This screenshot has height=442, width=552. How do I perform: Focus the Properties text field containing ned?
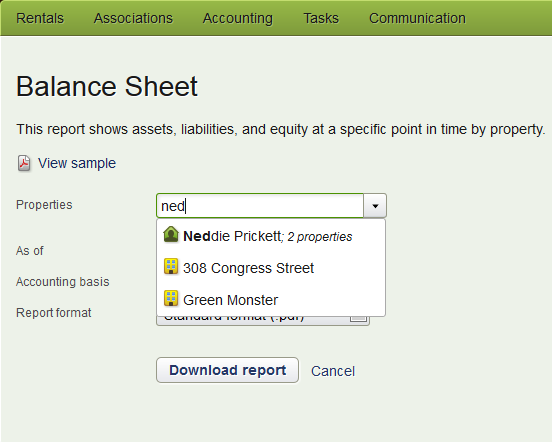[x=260, y=206]
